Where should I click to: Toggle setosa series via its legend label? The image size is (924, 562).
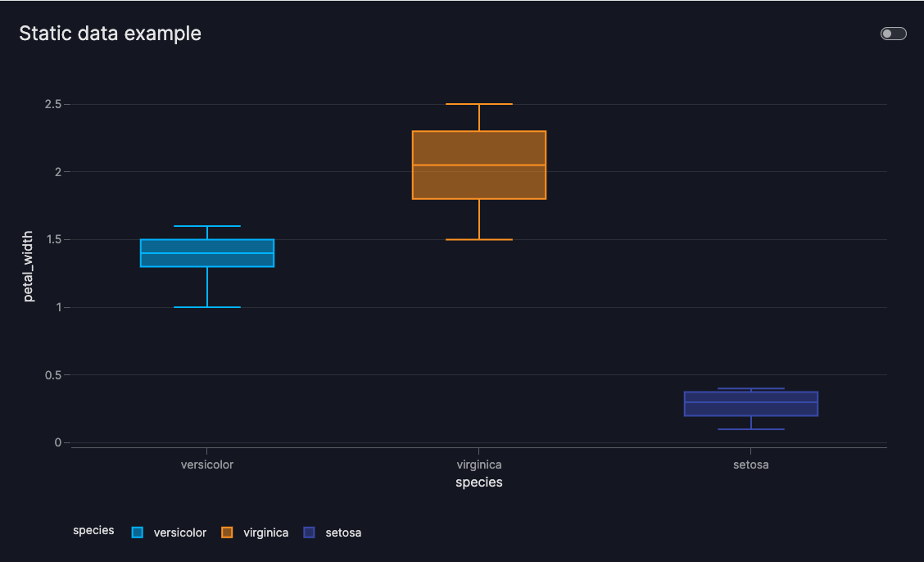click(x=343, y=533)
